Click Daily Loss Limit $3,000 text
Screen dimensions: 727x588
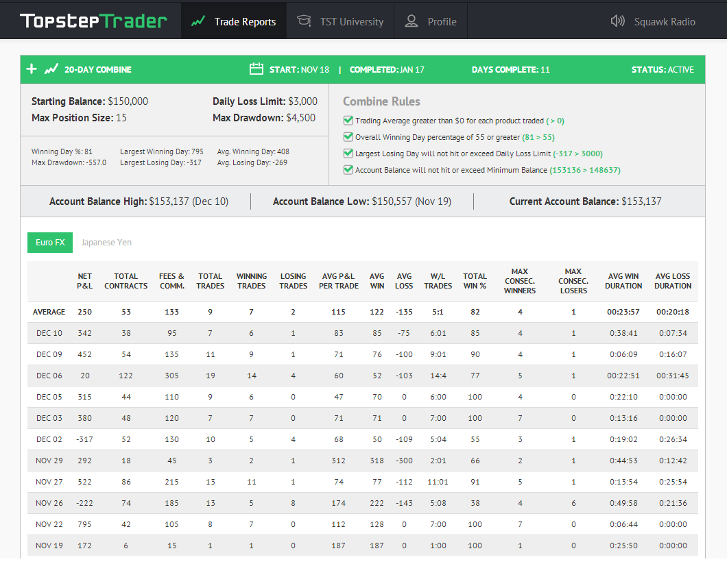click(265, 101)
